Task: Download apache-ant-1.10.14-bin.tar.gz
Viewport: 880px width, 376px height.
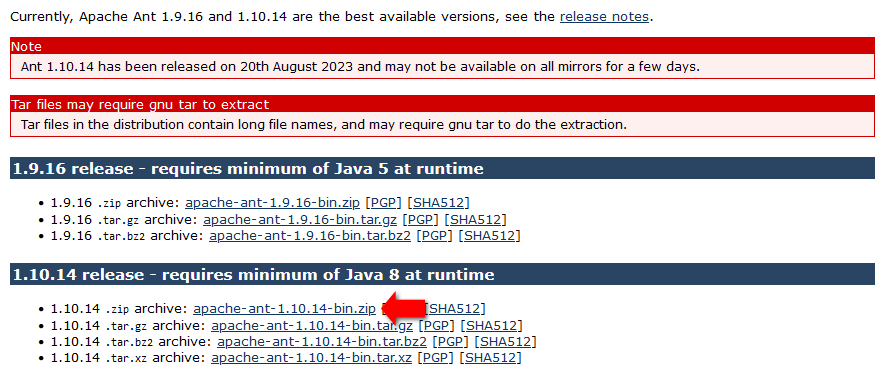Action: [x=312, y=325]
